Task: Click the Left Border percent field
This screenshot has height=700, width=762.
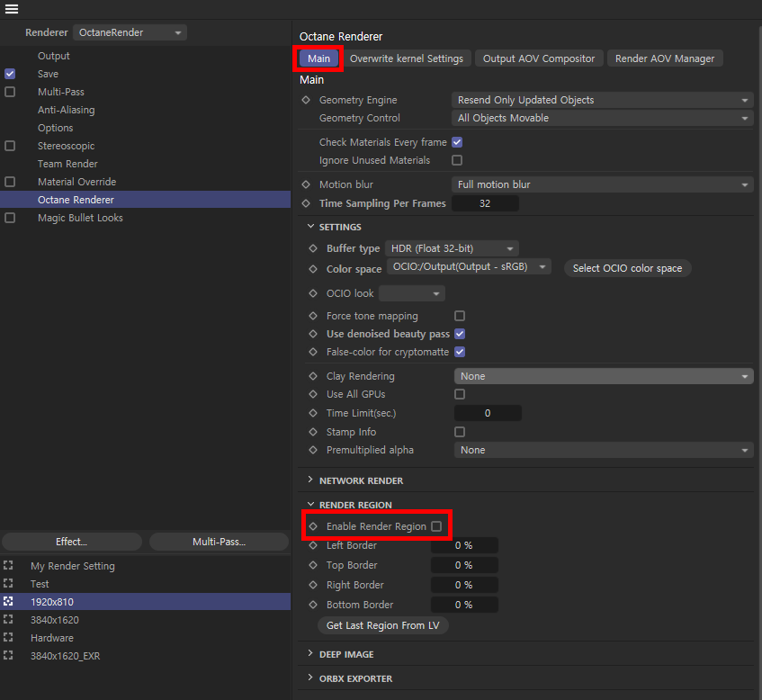Action: click(x=464, y=545)
